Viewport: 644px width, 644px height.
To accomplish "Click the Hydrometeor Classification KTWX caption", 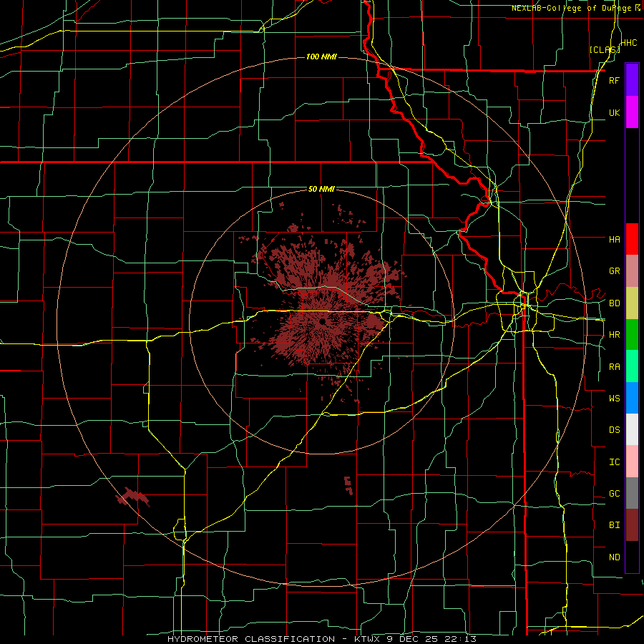I will pyautogui.click(x=322, y=639).
